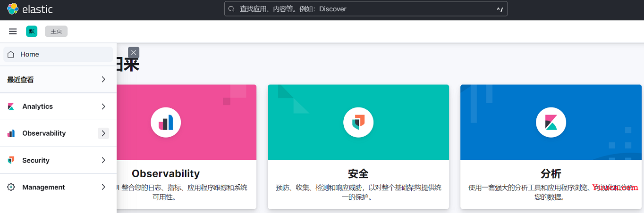The height and width of the screenshot is (213, 644).
Task: Click the 分析 card Kibana logo
Action: (x=551, y=123)
